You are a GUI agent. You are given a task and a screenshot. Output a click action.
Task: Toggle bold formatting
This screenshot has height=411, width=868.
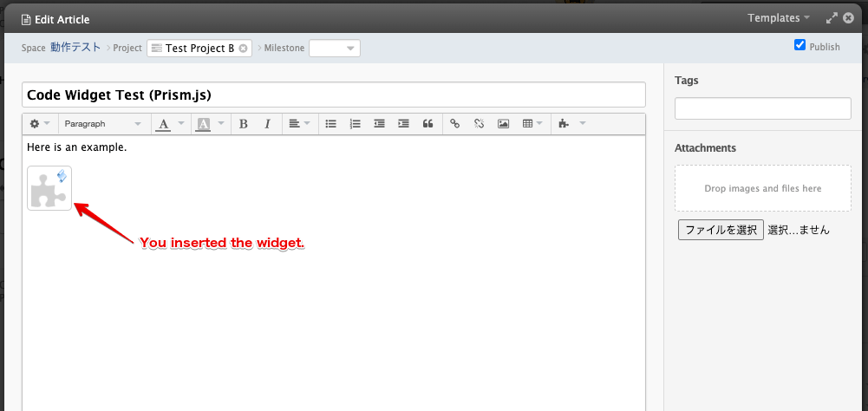click(244, 124)
